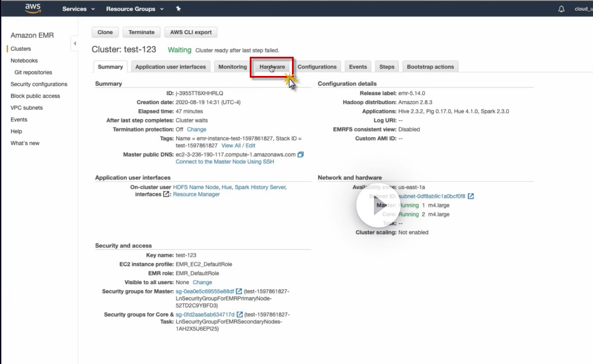593x364 pixels.
Task: Click the pin shortcuts icon in top bar
Action: 178,9
